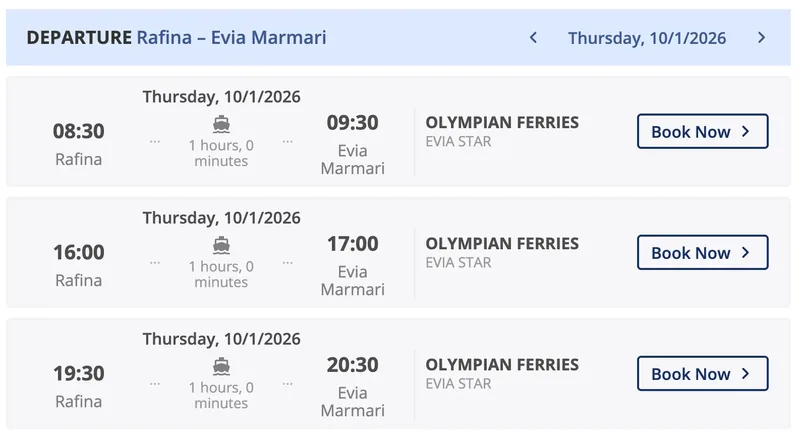This screenshot has width=800, height=437.
Task: Click ferry icon on the 08:30 sailing
Action: [221, 124]
